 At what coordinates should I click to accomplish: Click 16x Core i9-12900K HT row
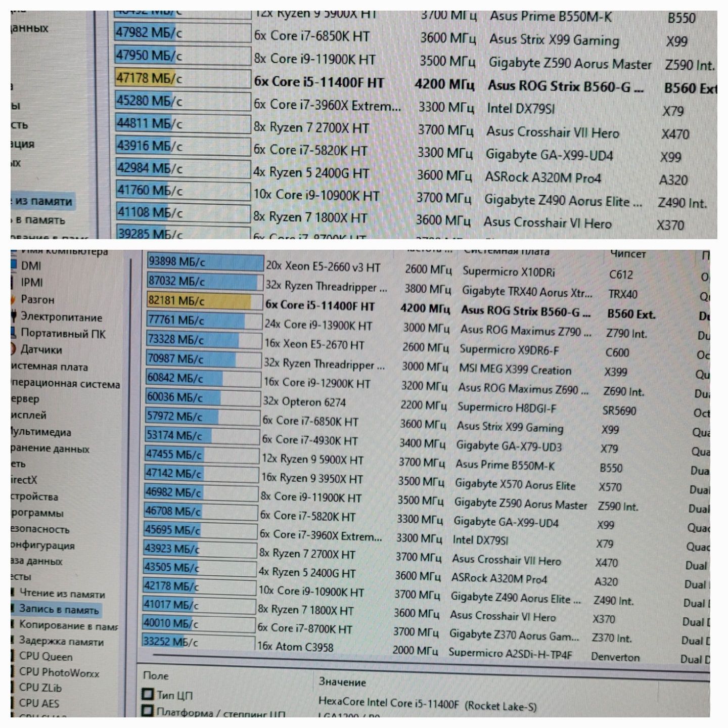(x=317, y=383)
